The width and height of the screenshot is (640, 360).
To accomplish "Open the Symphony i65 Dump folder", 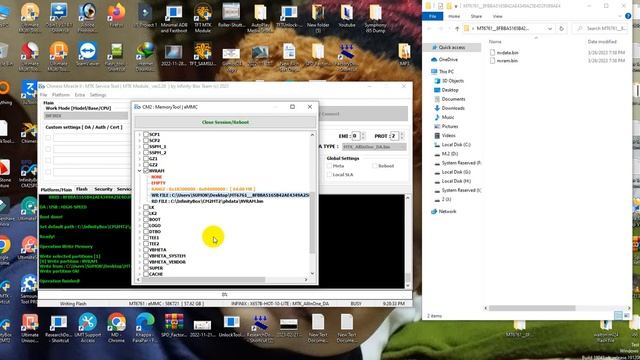I will (x=376, y=18).
